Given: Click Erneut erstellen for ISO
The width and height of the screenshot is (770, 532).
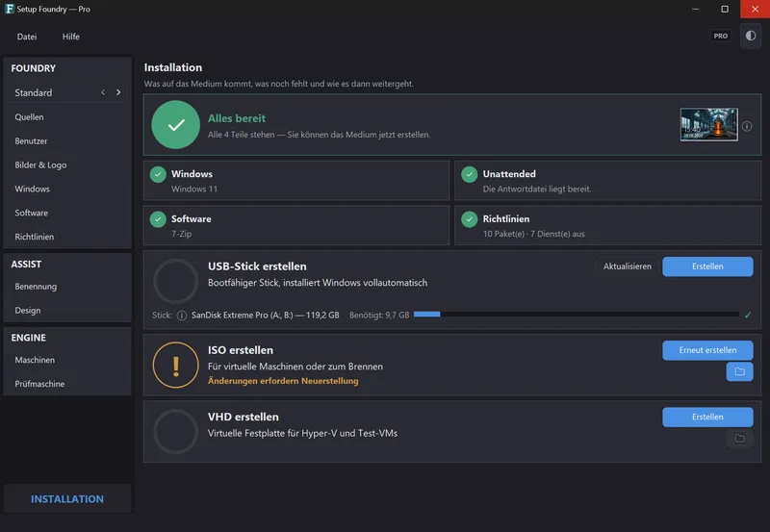Looking at the screenshot, I should (x=707, y=350).
